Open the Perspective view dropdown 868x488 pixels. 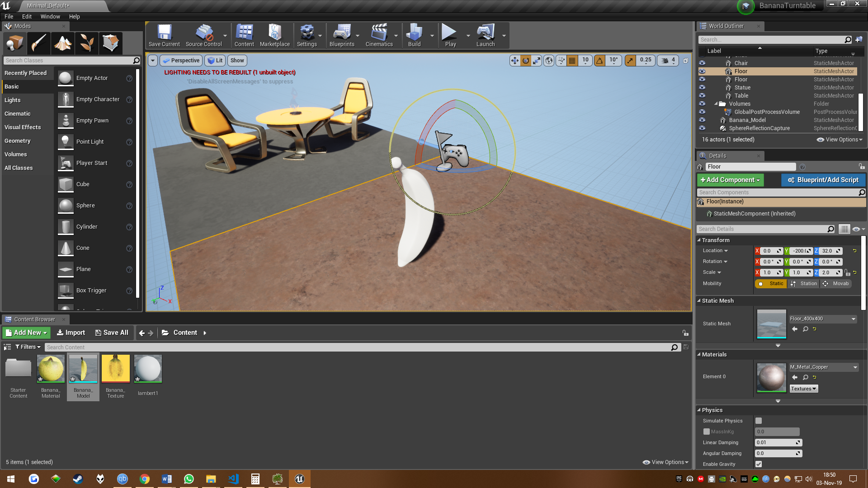click(x=181, y=61)
